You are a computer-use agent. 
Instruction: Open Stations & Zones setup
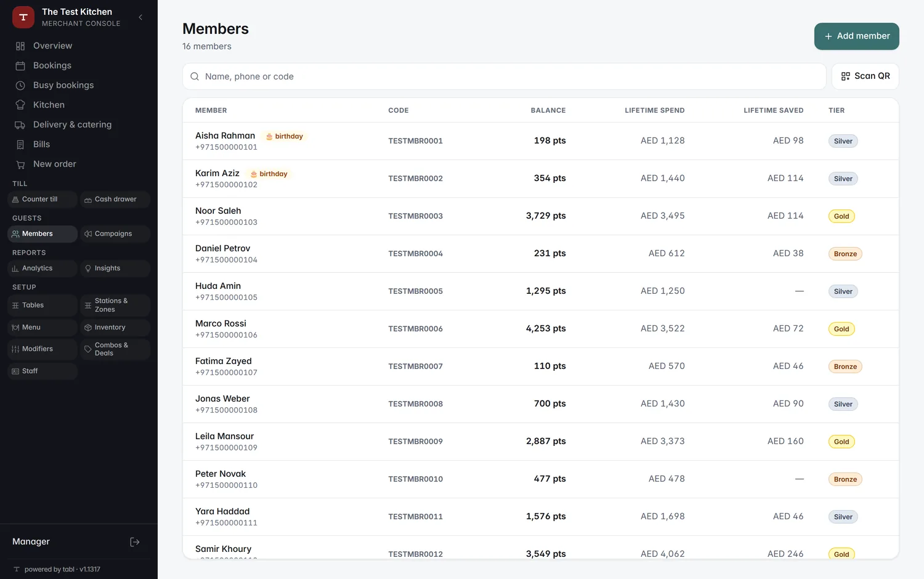[x=115, y=306]
